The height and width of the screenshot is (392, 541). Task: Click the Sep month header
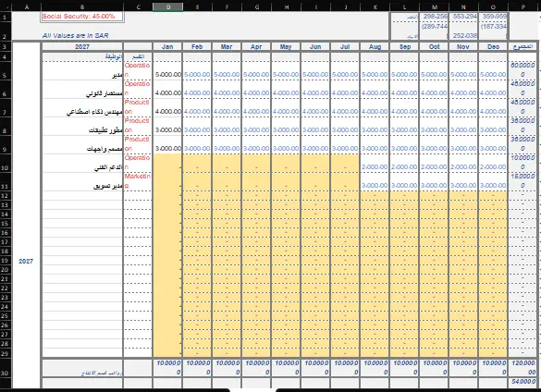pos(405,46)
